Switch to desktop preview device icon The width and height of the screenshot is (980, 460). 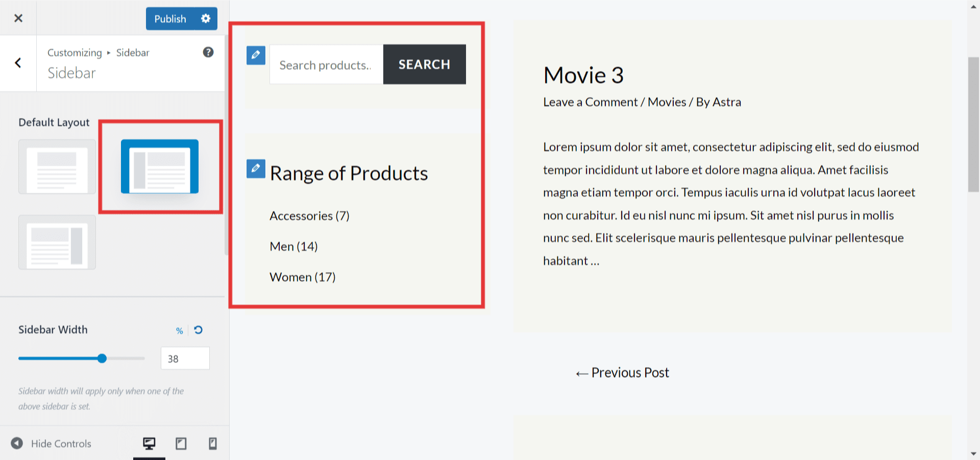pos(149,443)
